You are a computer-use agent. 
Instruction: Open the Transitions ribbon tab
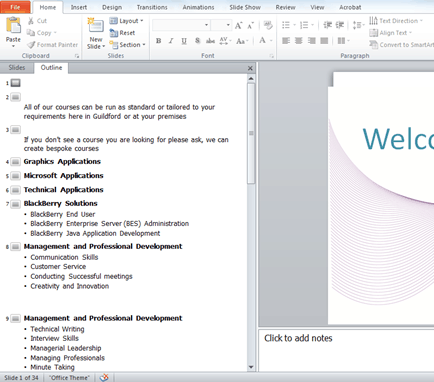coord(152,7)
